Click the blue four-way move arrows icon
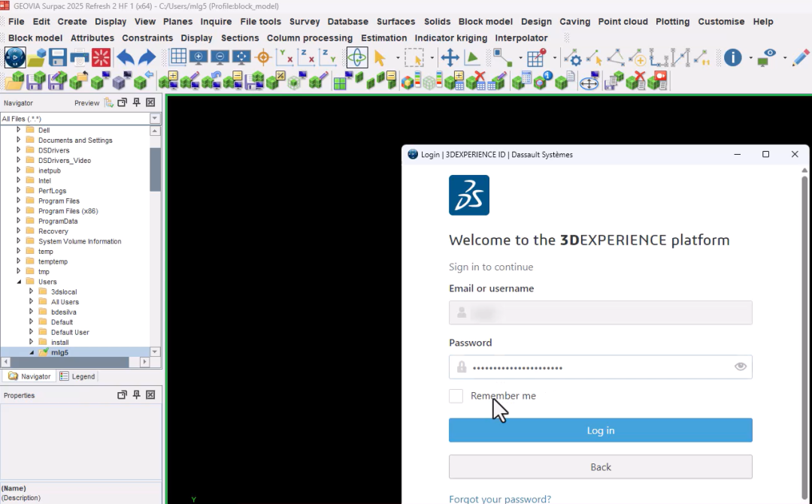Viewport: 812px width, 504px height. pos(450,57)
